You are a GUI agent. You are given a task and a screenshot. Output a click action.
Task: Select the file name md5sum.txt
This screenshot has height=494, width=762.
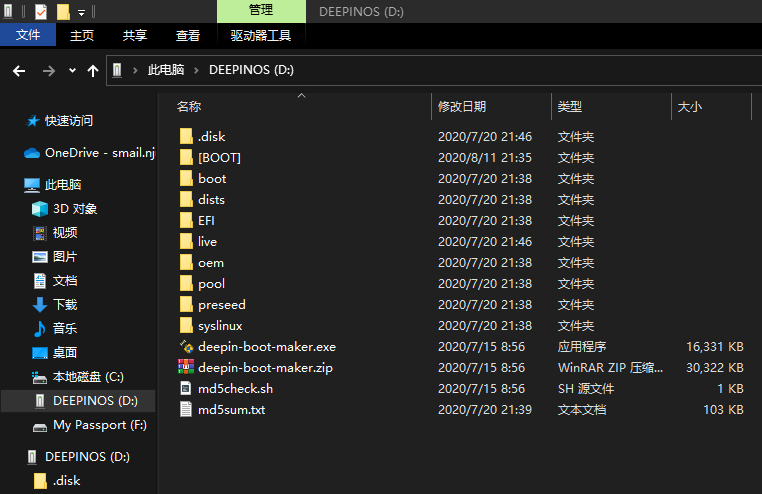tap(231, 409)
